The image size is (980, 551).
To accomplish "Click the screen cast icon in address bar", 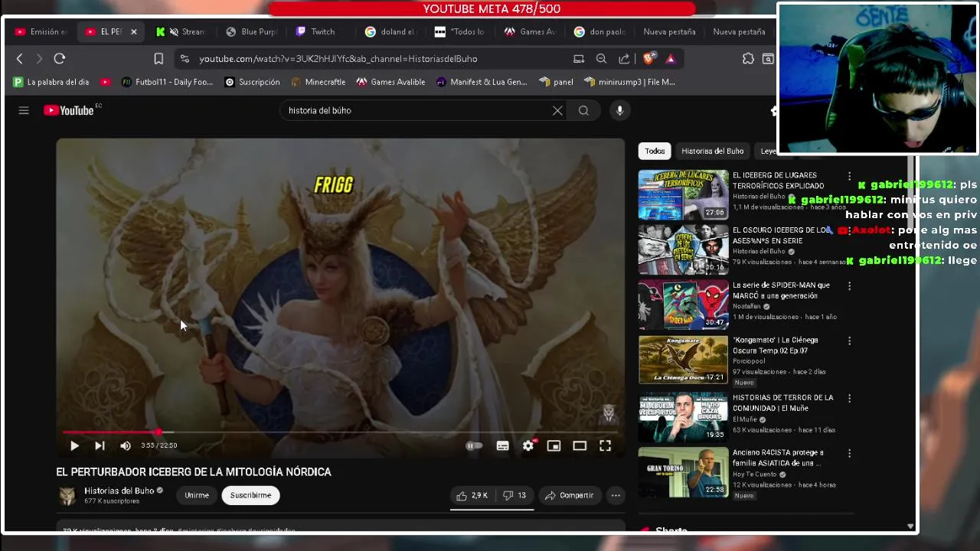I will pos(579,58).
